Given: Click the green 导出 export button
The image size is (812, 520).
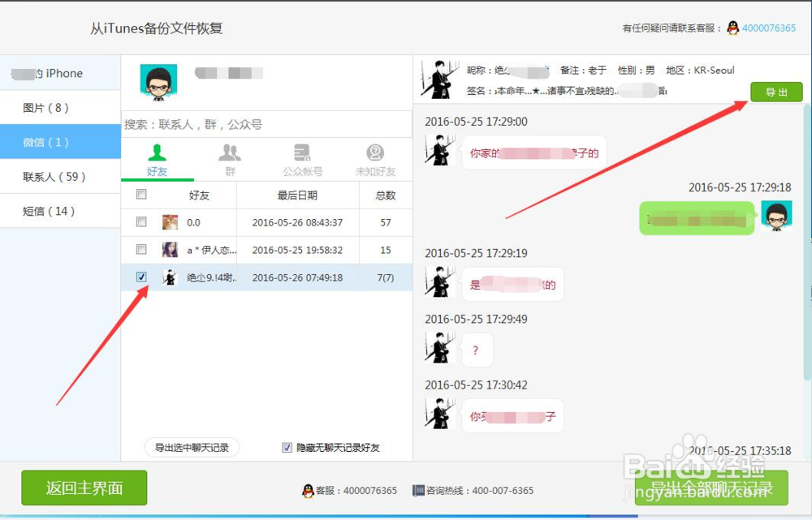Looking at the screenshot, I should click(x=776, y=92).
